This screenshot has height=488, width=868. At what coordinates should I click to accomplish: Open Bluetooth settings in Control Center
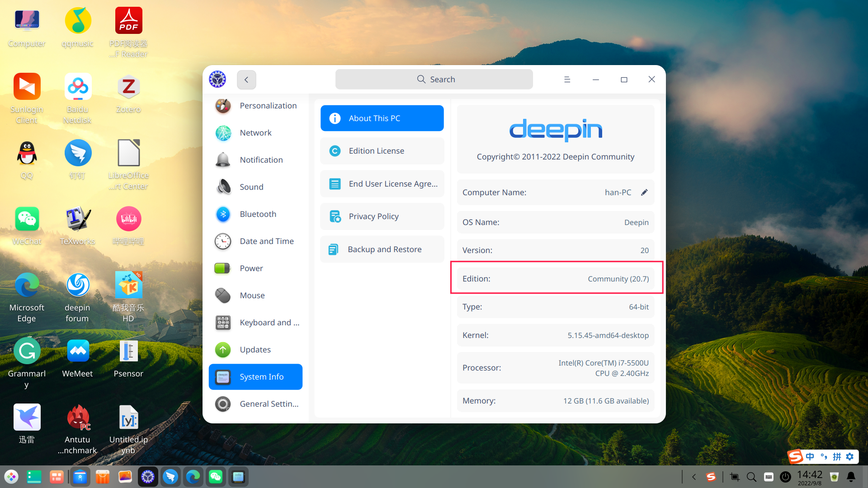pos(258,214)
